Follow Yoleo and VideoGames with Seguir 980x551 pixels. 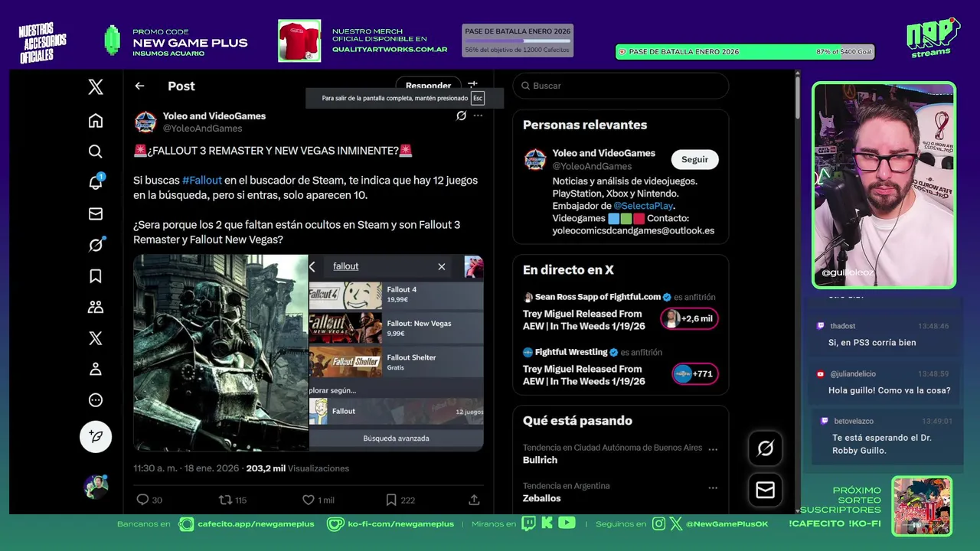(694, 159)
